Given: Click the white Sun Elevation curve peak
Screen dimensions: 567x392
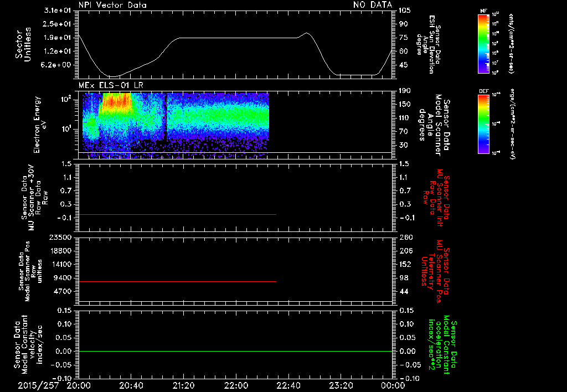Looking at the screenshot, I should (307, 33).
